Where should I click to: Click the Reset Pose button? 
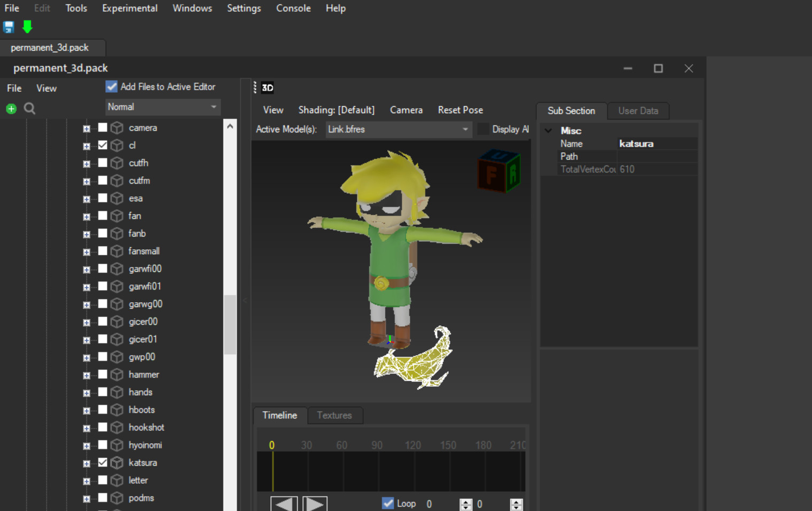(x=460, y=110)
